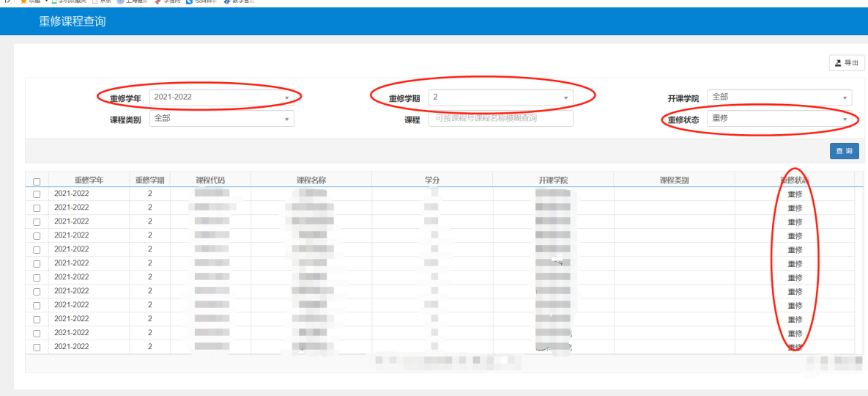Tick the select-all checkbox in table header
The image size is (868, 396).
[37, 181]
